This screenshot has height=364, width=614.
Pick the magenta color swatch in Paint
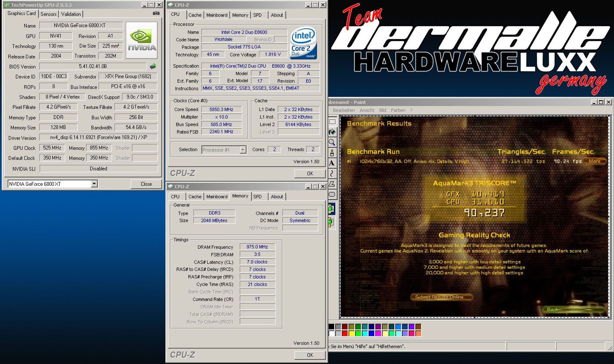click(x=378, y=333)
